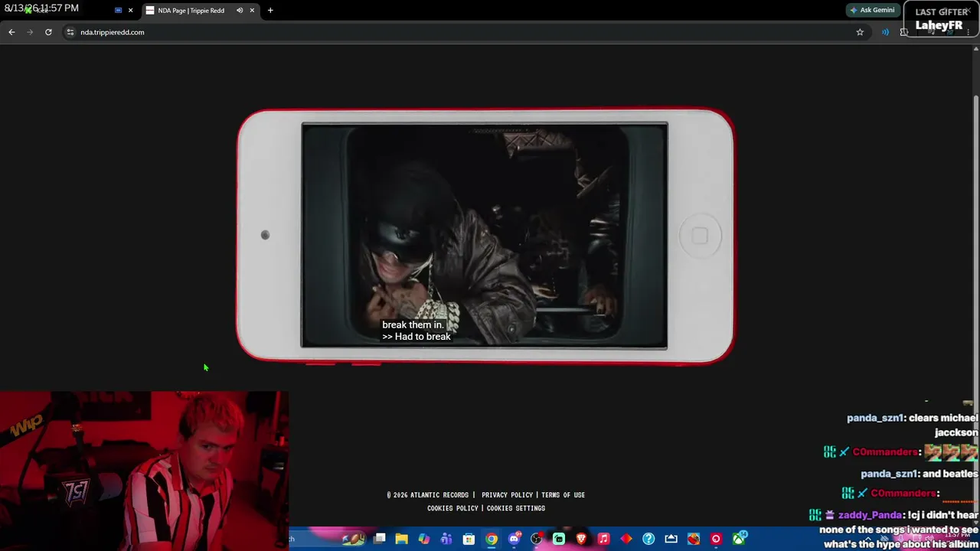View site information beside the URL
The height and width of the screenshot is (551, 980).
pos(70,32)
